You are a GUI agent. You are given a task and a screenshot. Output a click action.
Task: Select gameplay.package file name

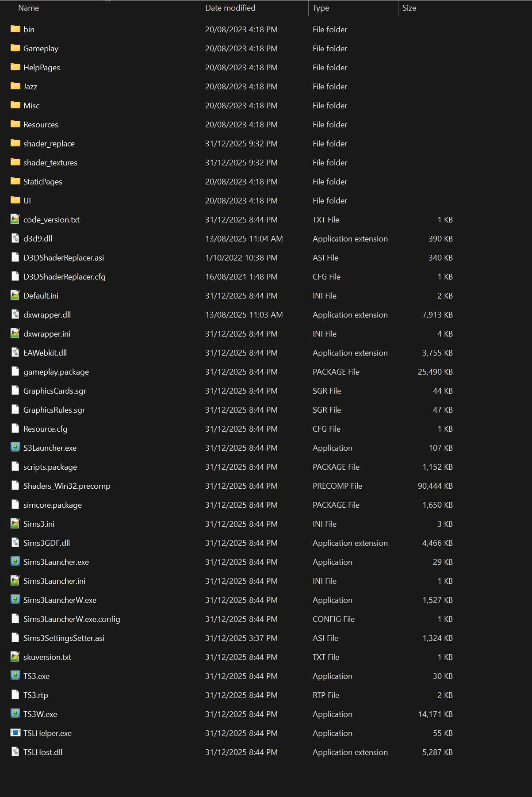coord(56,372)
